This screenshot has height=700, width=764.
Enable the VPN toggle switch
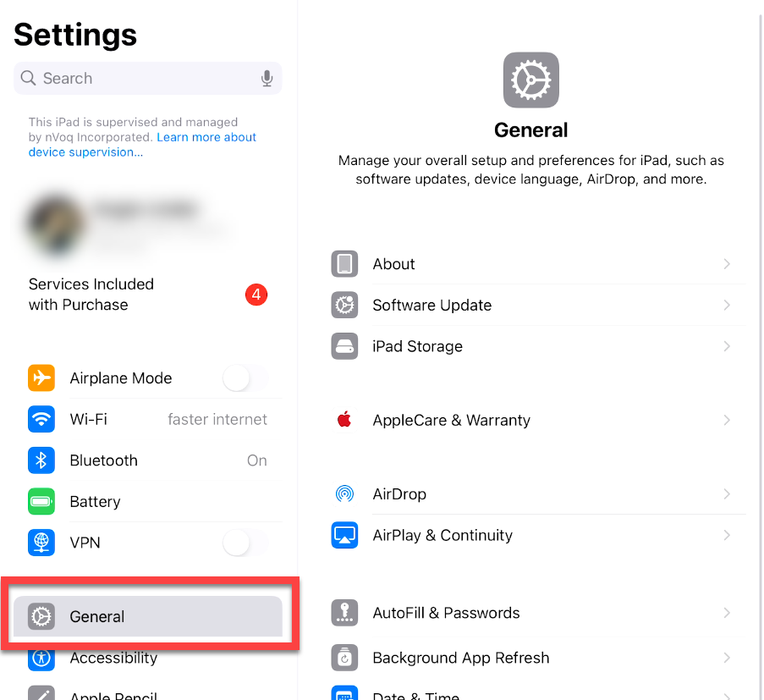coord(245,543)
